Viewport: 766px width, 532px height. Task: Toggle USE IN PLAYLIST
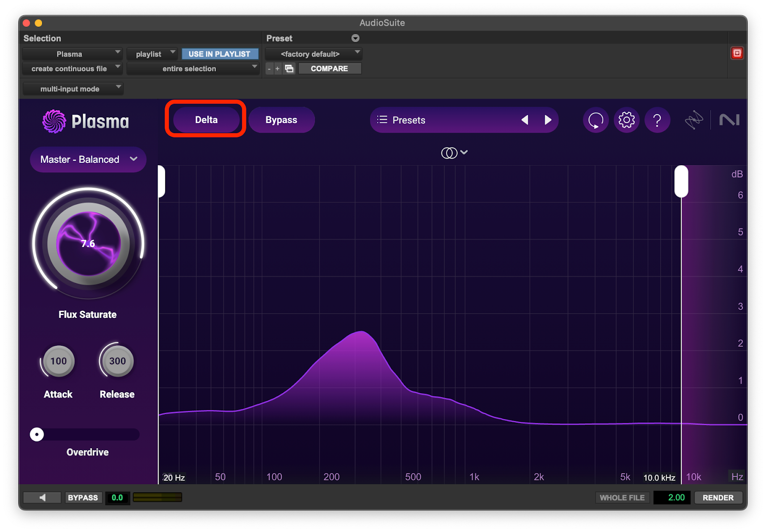point(219,54)
